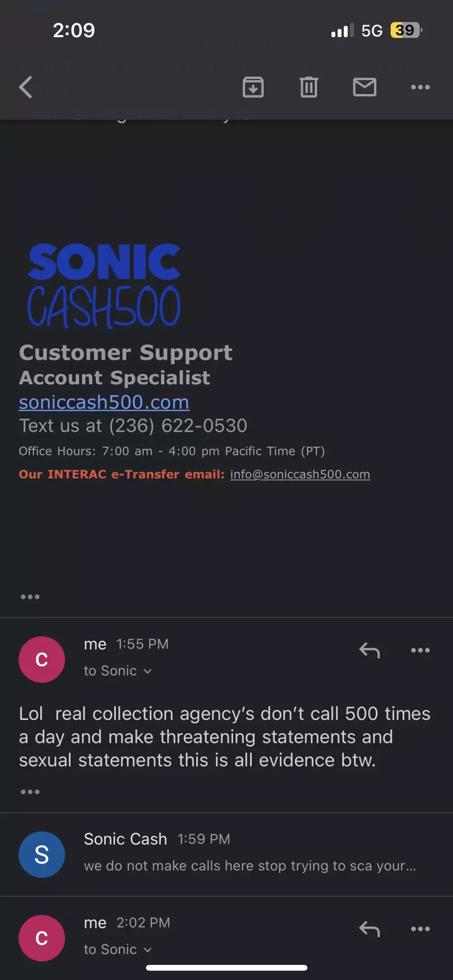Go back using the top-left arrow
Viewport: 453px width, 980px height.
click(26, 87)
